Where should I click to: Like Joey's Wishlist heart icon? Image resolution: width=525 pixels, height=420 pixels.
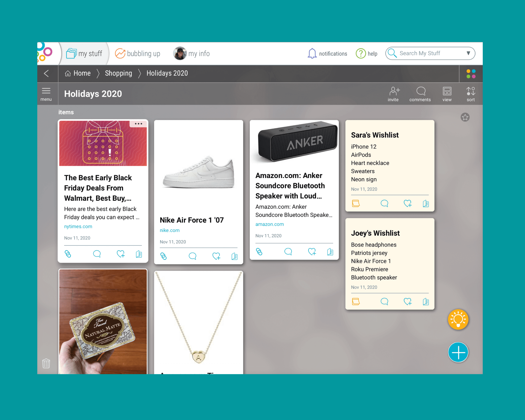pos(407,302)
